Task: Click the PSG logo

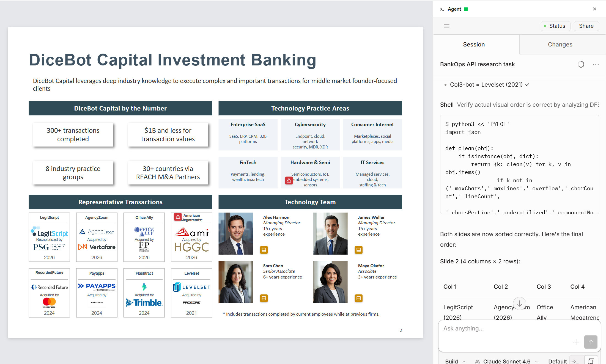Action: (x=49, y=247)
